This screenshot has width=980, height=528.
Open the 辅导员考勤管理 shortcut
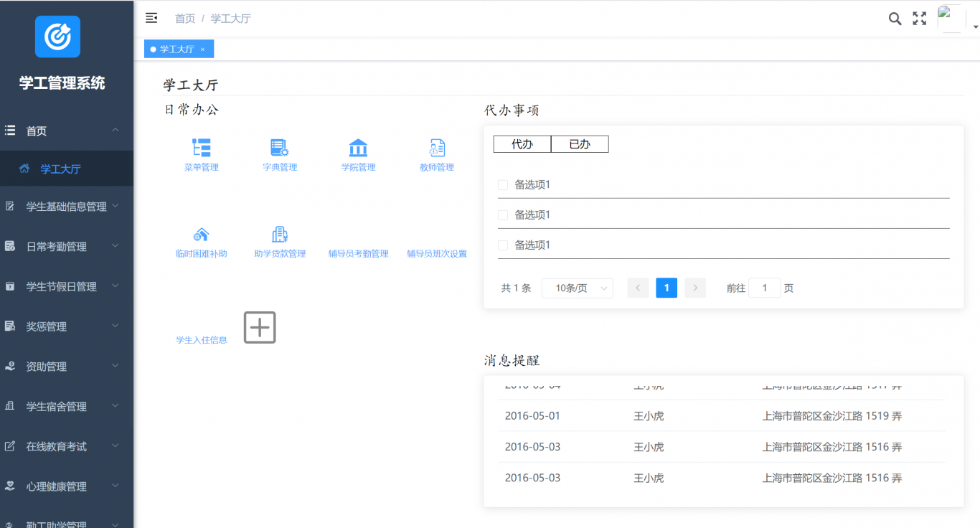click(x=358, y=254)
